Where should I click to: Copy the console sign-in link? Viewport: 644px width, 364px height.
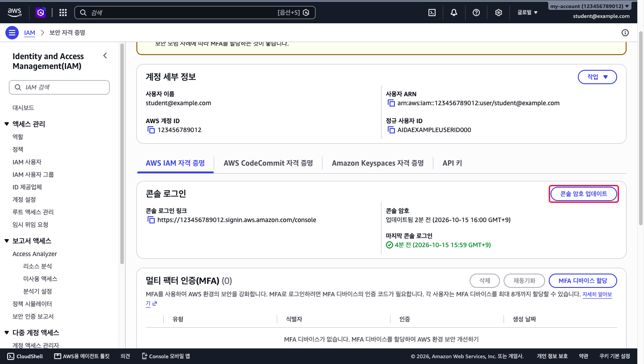(151, 220)
